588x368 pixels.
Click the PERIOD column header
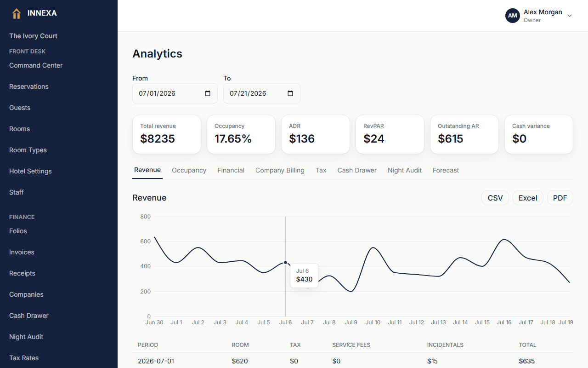[x=148, y=345]
